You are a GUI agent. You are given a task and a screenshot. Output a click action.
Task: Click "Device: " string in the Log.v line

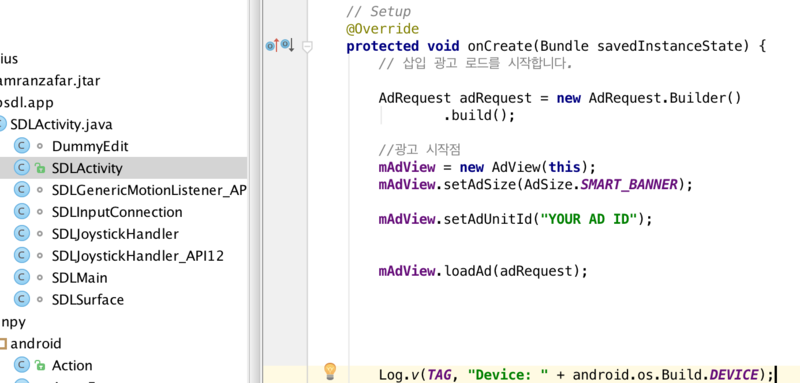508,375
